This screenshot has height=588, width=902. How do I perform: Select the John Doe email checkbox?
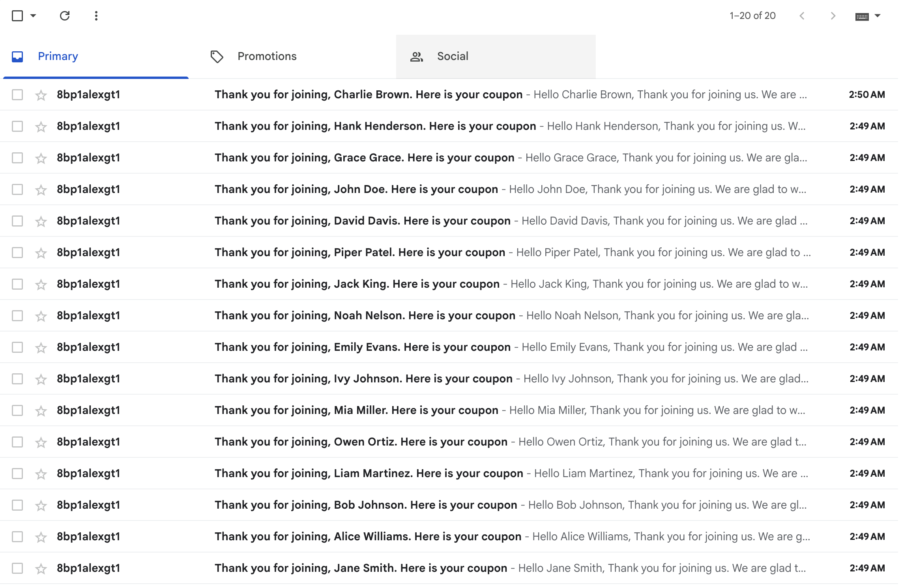tap(17, 189)
